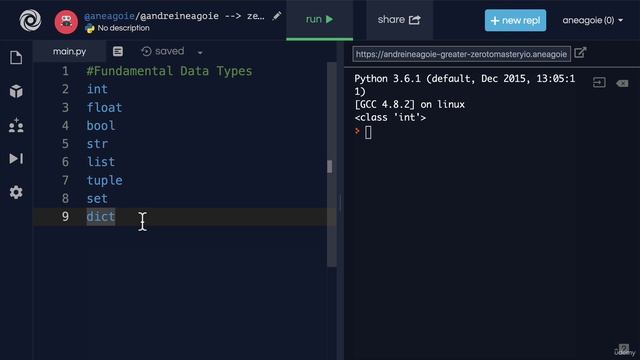Screen dimensions: 640x360
Task: Click the saved history clock icon
Action: [x=146, y=51]
